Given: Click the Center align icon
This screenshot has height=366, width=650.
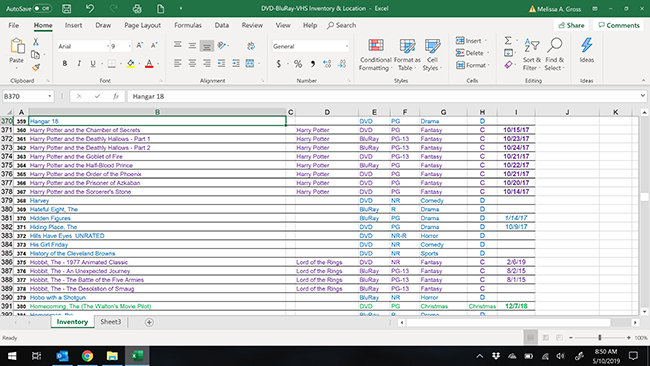Looking at the screenshot, I should [x=192, y=63].
